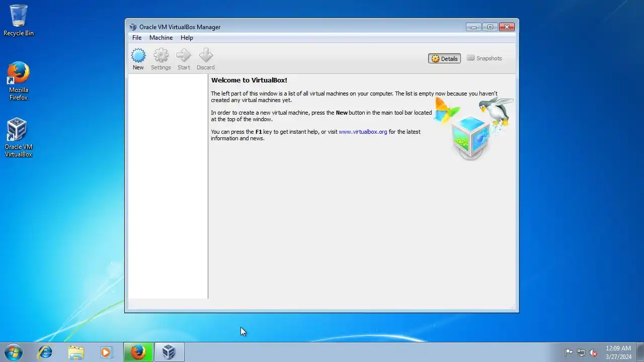Maximize the VirtualBox Manager window

point(490,27)
